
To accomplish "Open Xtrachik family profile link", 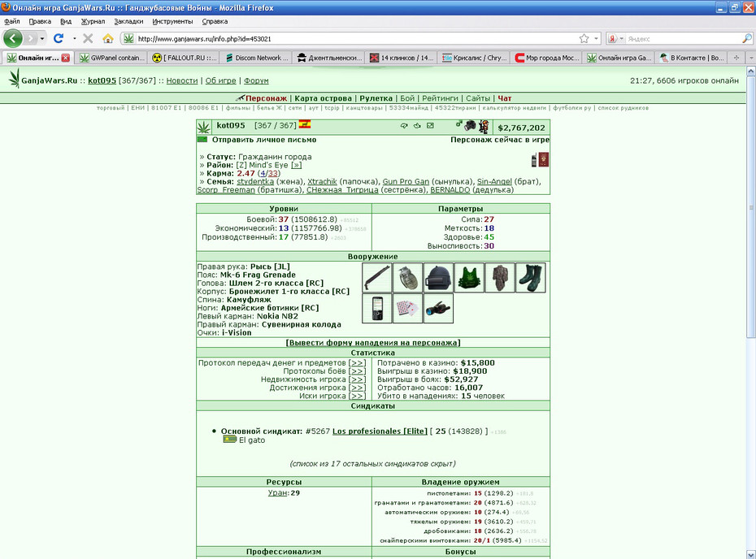I will point(322,182).
